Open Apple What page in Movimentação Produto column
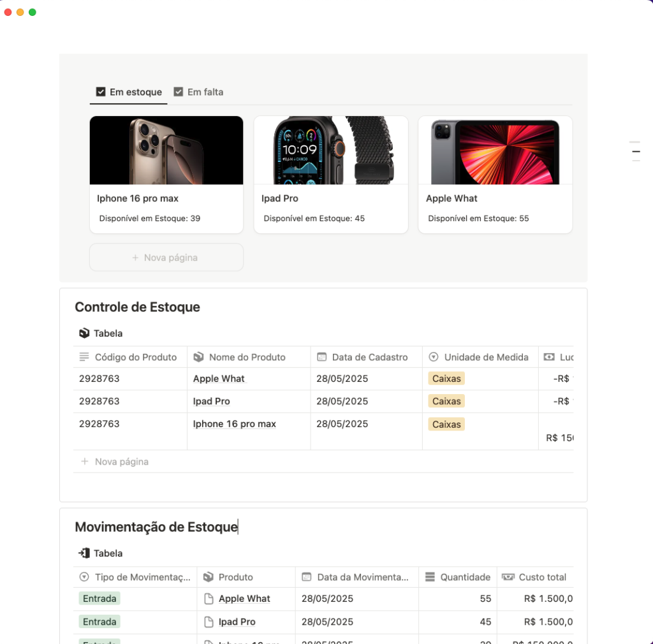 [x=244, y=599]
